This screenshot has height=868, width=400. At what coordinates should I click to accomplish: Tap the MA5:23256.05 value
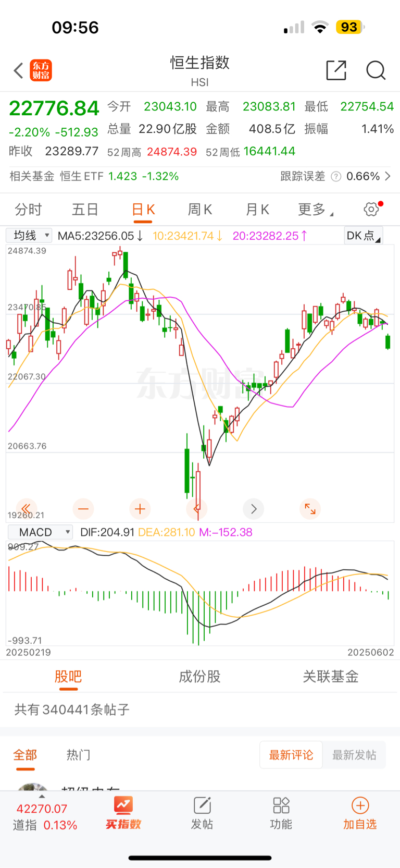coord(100,236)
